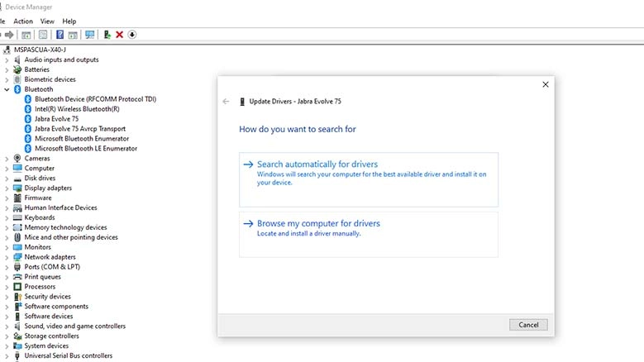Click the Bluetooth icon beside Microsoft Bluetooth LE Enumerator
644x362 pixels.
pyautogui.click(x=28, y=148)
